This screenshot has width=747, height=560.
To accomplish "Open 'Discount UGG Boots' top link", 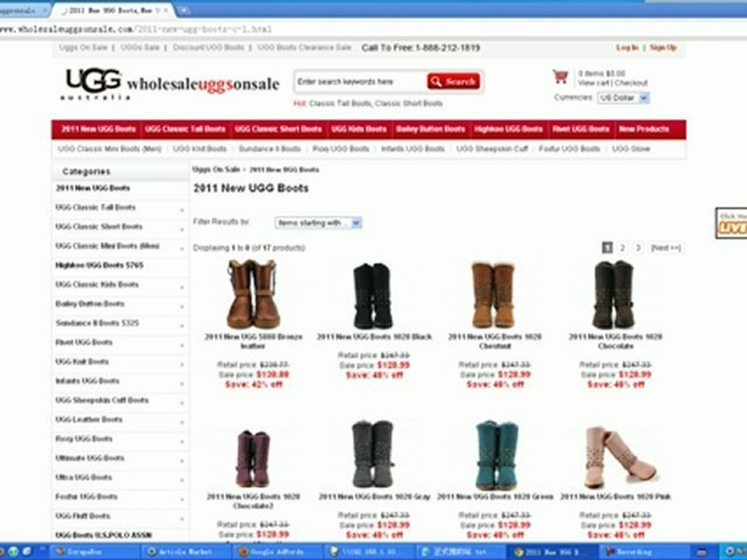I will pos(209,47).
